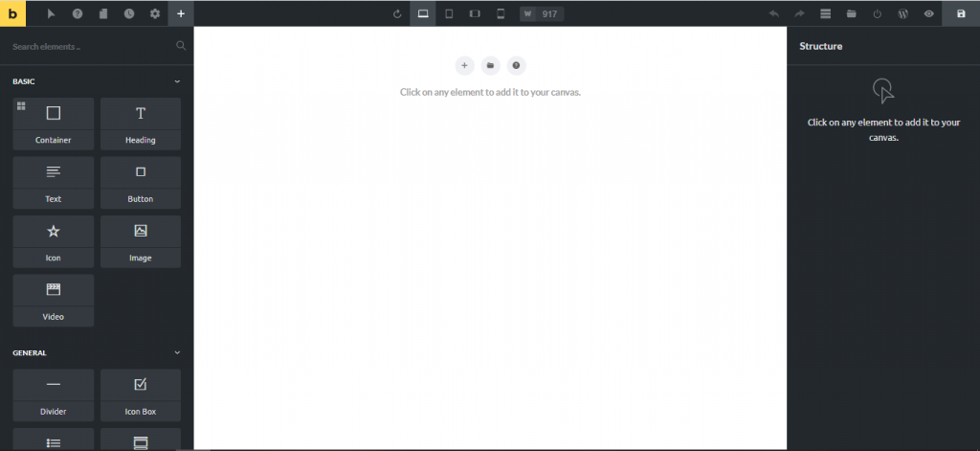This screenshot has height=451, width=980.
Task: Add a Divider element
Action: click(54, 395)
